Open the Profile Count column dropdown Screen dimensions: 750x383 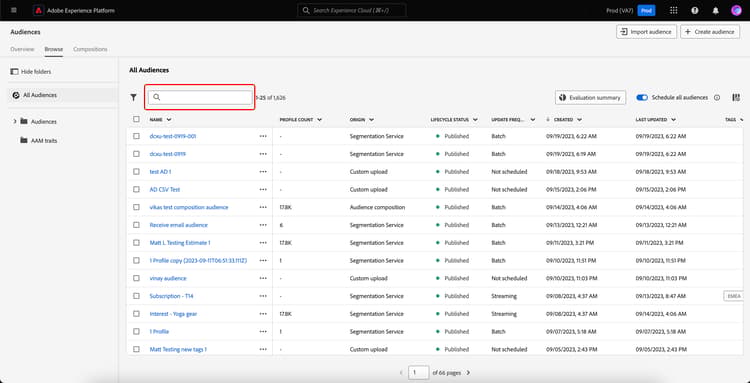click(319, 120)
